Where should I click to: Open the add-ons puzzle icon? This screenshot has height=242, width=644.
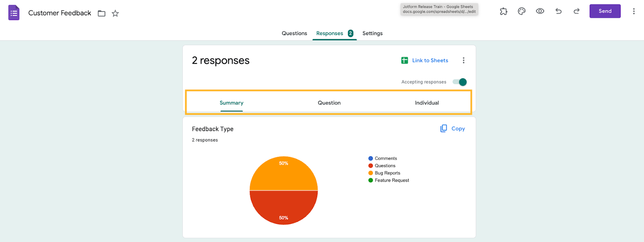[504, 11]
